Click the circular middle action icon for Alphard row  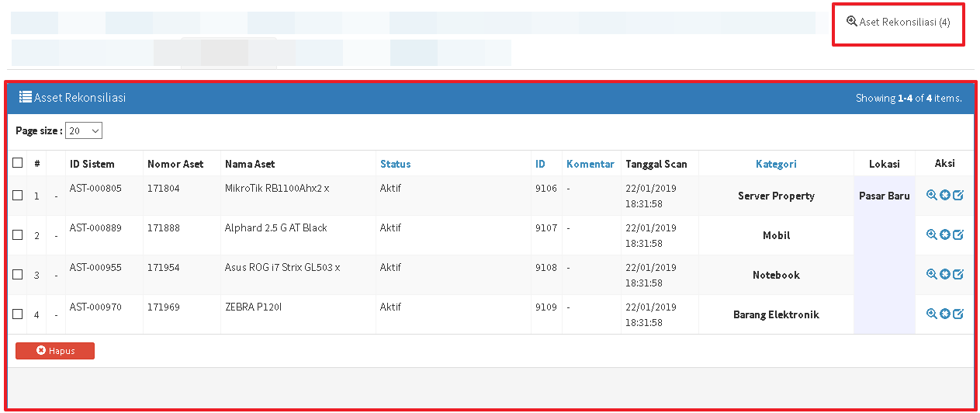tap(944, 235)
